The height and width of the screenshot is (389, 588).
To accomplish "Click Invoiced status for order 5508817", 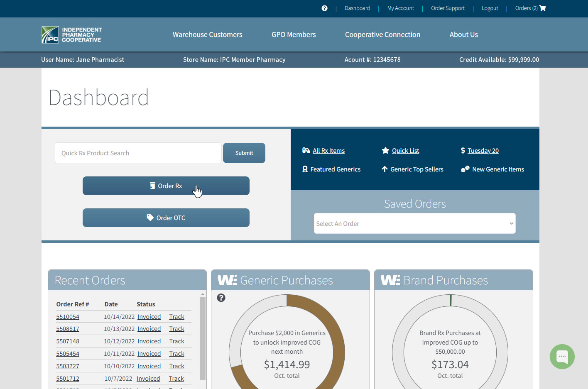I will tap(149, 328).
